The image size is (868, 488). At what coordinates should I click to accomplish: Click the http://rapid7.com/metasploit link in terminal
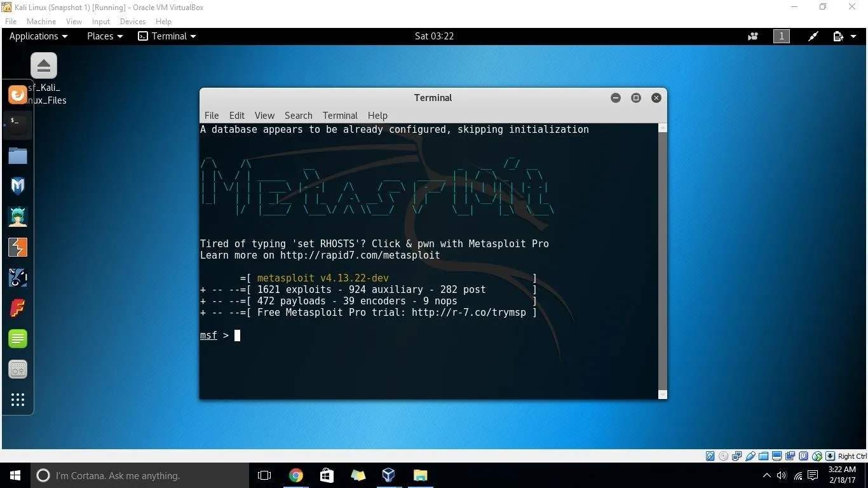(360, 255)
